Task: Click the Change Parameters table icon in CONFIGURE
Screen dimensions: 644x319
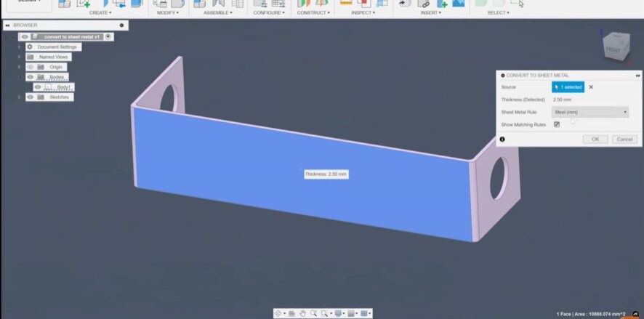Action: [x=278, y=4]
